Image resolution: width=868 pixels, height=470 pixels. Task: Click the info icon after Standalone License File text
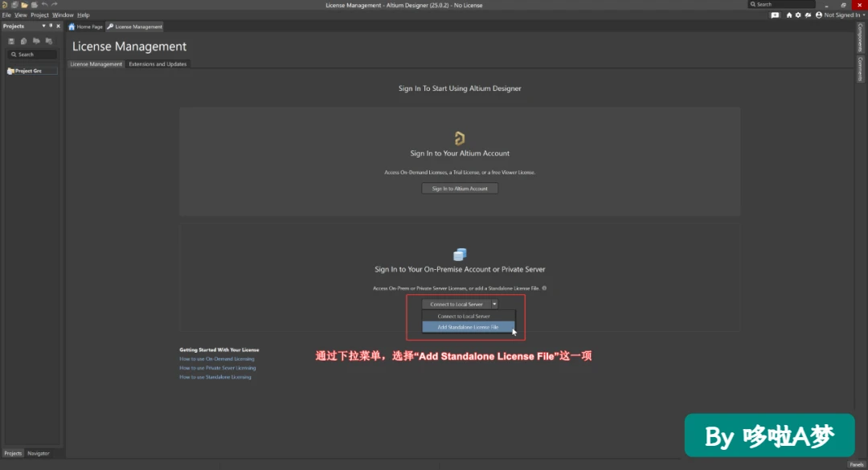pyautogui.click(x=544, y=288)
